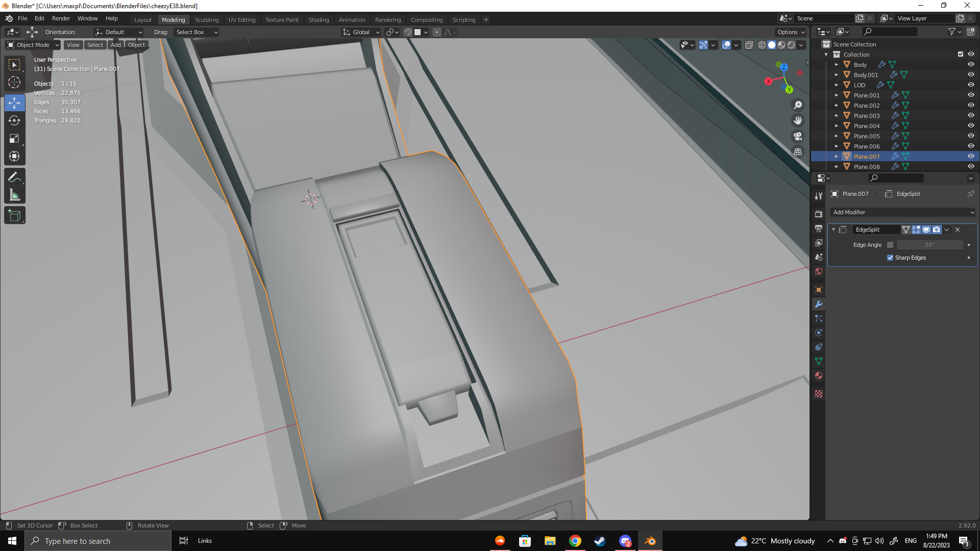Remove the EdgeSplit modifier
The image size is (980, 551).
(x=958, y=230)
